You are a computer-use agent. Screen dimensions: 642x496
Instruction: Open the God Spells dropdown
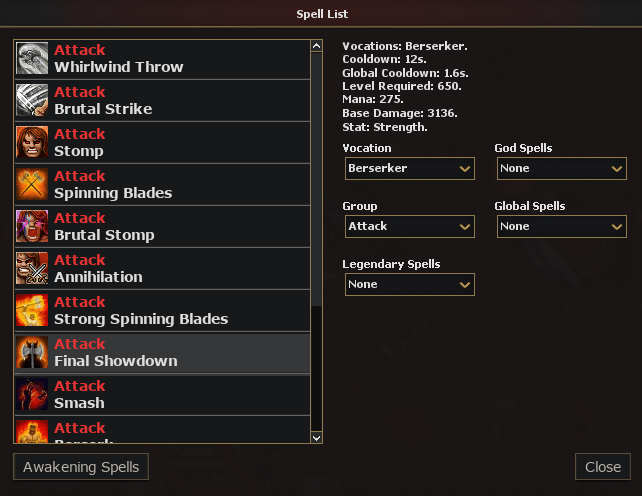562,168
